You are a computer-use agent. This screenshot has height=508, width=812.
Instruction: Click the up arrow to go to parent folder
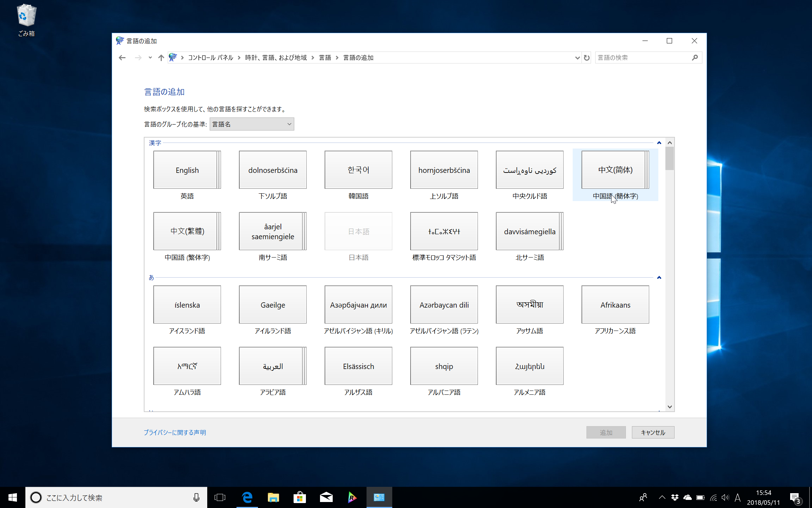click(161, 58)
